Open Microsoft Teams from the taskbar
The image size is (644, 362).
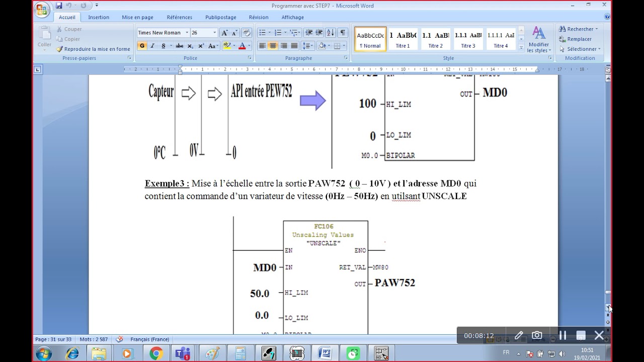coord(182,353)
